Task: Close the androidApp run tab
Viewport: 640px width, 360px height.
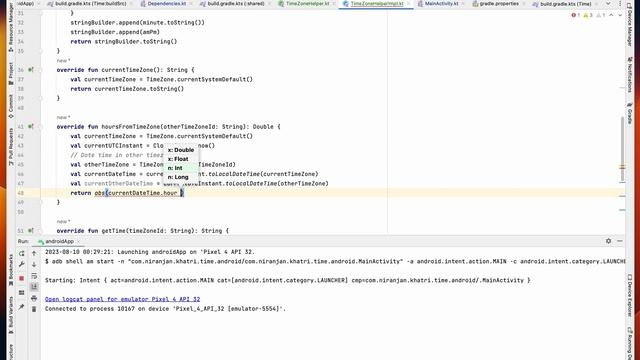Action: pyautogui.click(x=79, y=241)
